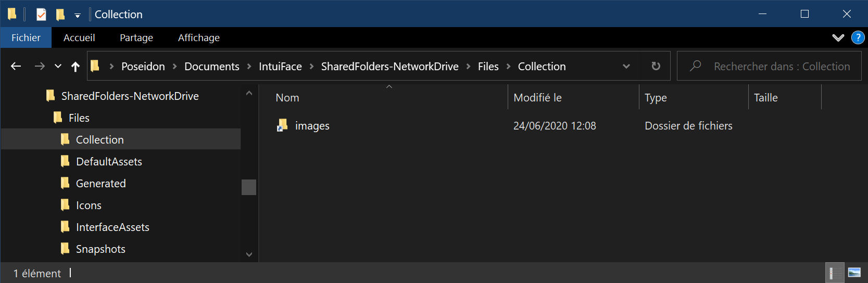Click the navigation pane scrollbar thumb

(x=249, y=187)
